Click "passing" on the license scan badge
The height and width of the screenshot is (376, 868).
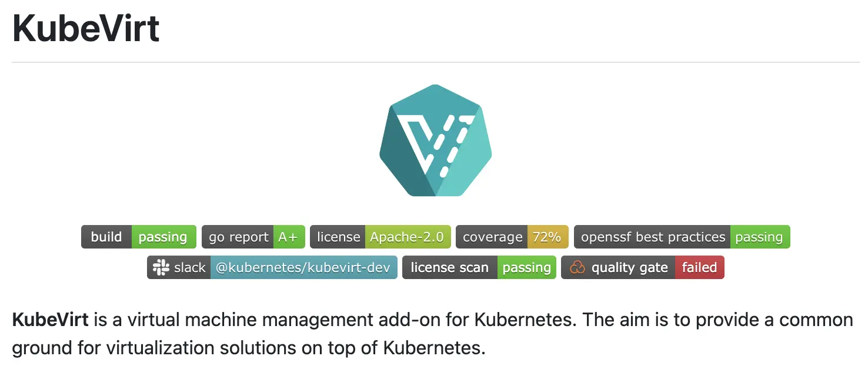click(x=526, y=267)
